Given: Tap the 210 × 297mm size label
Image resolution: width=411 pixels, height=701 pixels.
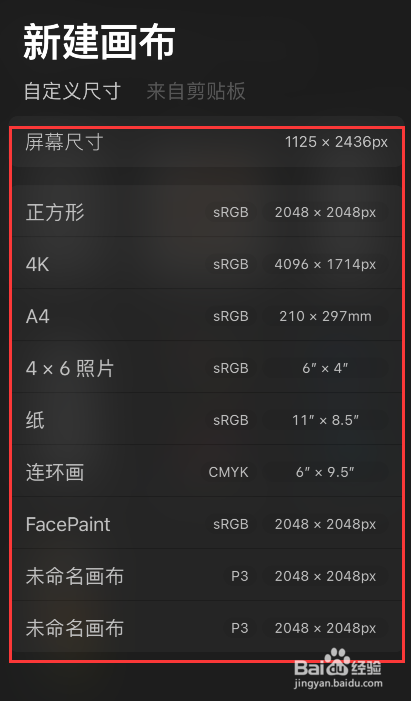Looking at the screenshot, I should pyautogui.click(x=325, y=316).
